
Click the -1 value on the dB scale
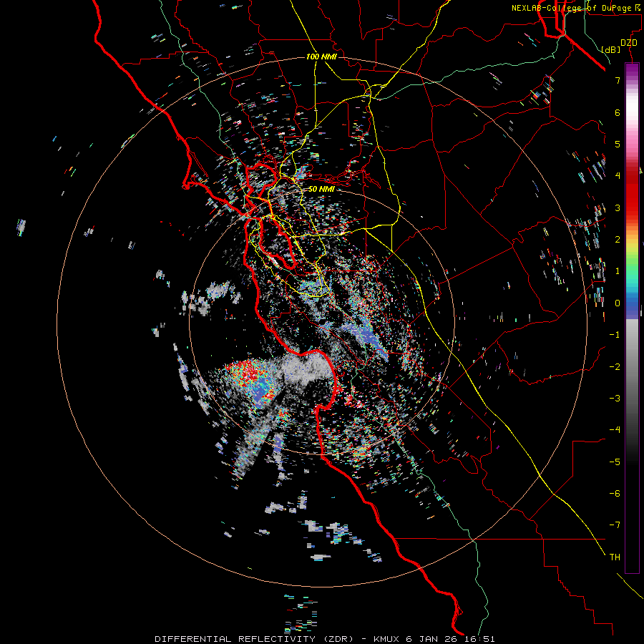click(x=615, y=335)
